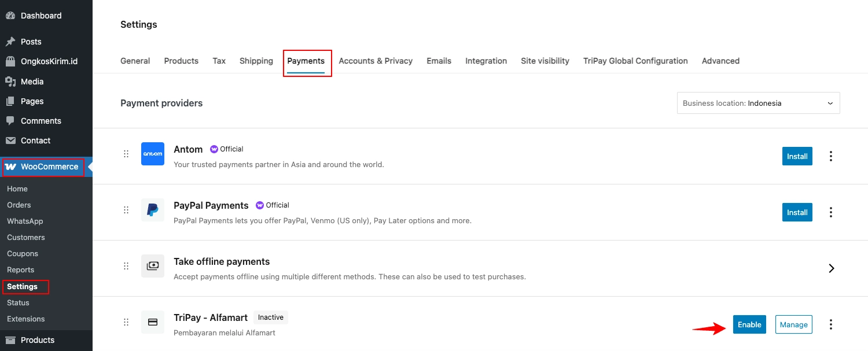The height and width of the screenshot is (351, 868).
Task: Grab the drag handle for TriPay - Alfamart
Action: (126, 322)
